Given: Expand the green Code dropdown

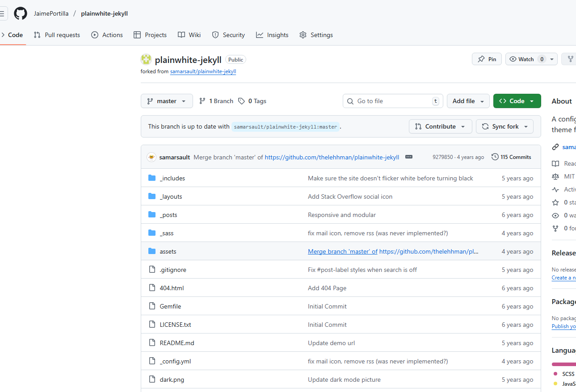Looking at the screenshot, I should coord(517,101).
